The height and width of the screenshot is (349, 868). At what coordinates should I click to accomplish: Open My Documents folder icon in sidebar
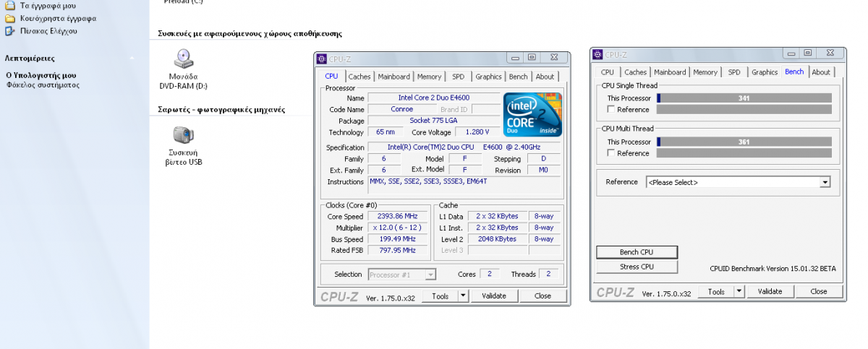pos(9,4)
